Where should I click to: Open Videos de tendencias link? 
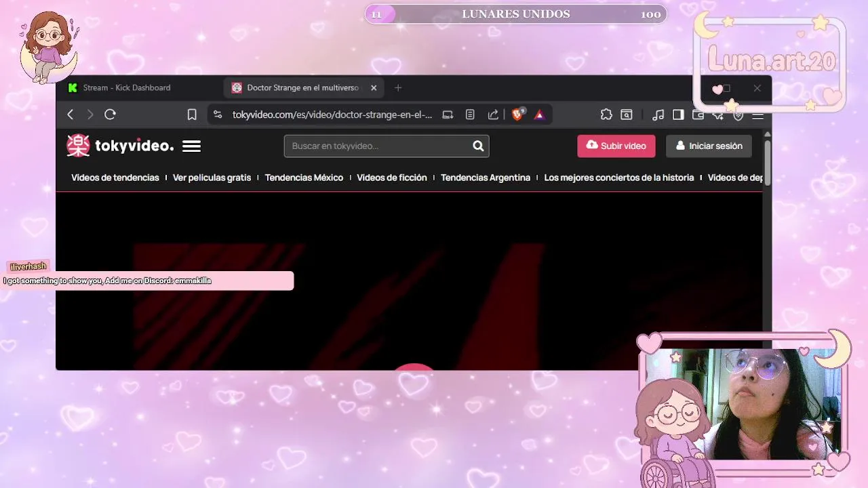pos(115,178)
